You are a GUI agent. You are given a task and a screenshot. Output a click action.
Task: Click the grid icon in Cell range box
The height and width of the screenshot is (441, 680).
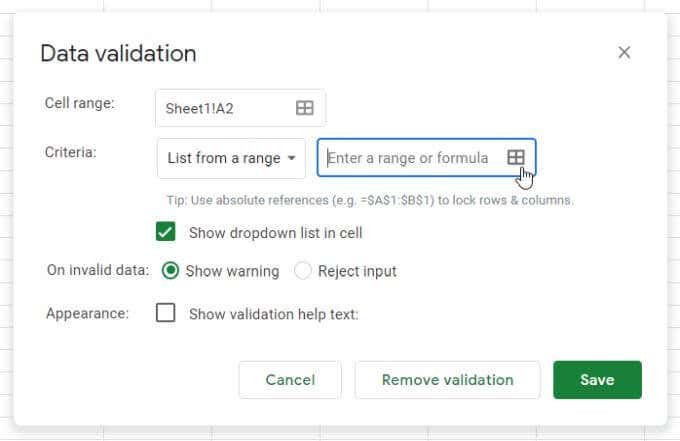coord(305,108)
